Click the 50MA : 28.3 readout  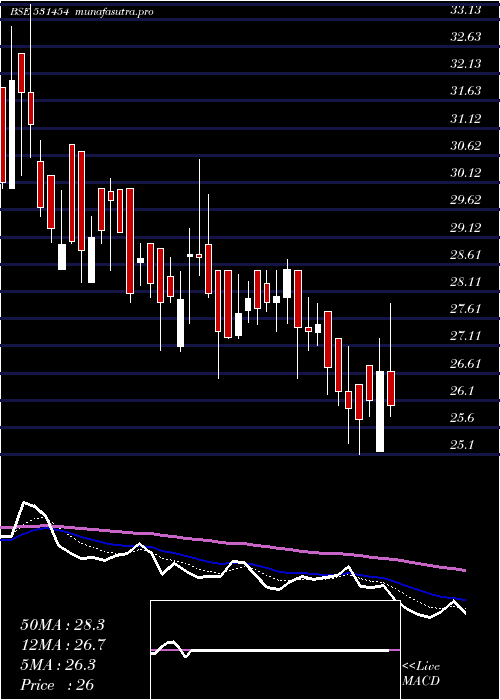[x=62, y=625]
